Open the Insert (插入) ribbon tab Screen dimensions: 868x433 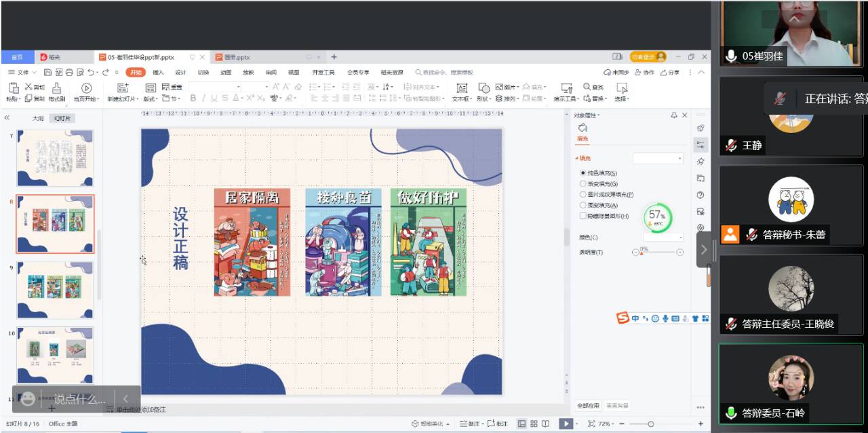(x=158, y=73)
